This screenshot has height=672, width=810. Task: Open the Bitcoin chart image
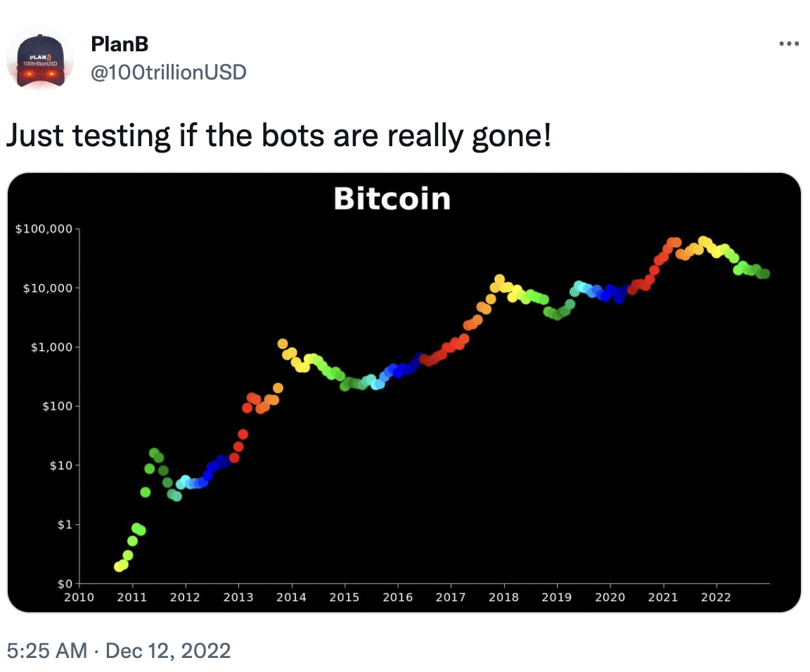pos(404,392)
